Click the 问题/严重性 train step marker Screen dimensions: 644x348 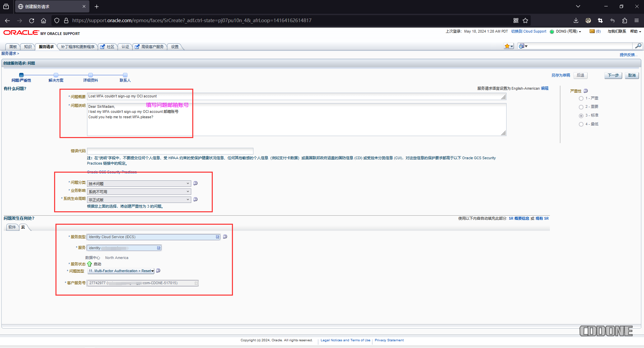[x=22, y=75]
